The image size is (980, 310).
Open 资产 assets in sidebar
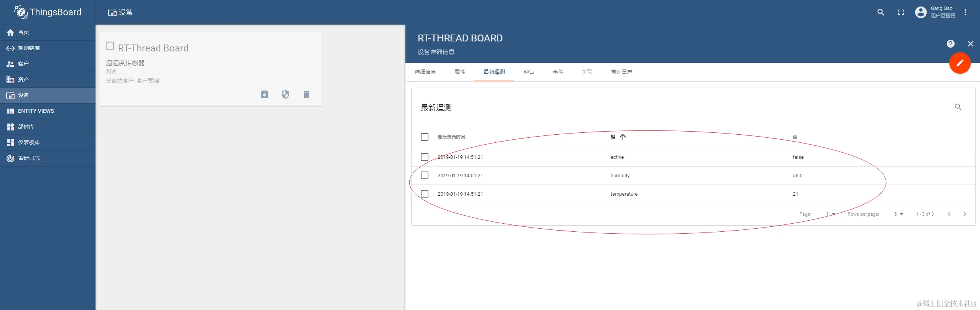(x=48, y=79)
